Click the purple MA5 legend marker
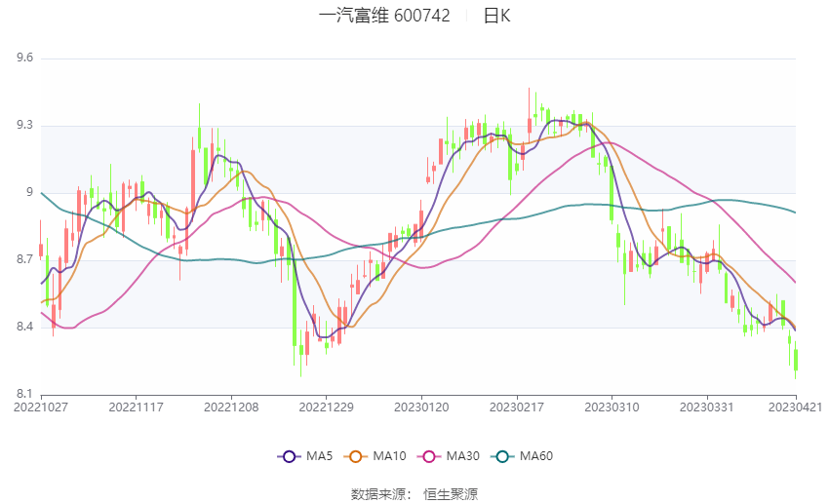Viewport: 829px width, 504px height. (x=288, y=455)
